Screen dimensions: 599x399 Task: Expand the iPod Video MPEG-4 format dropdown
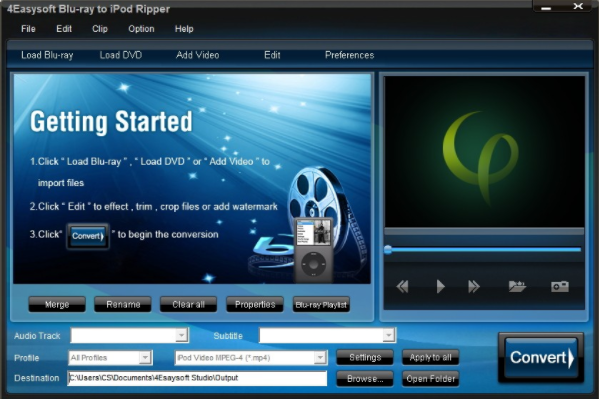[320, 358]
